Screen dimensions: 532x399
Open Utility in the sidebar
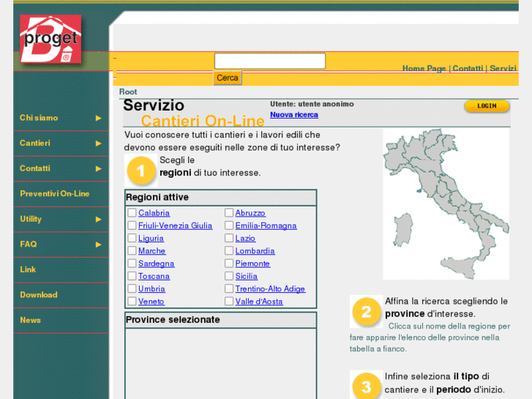(31, 219)
